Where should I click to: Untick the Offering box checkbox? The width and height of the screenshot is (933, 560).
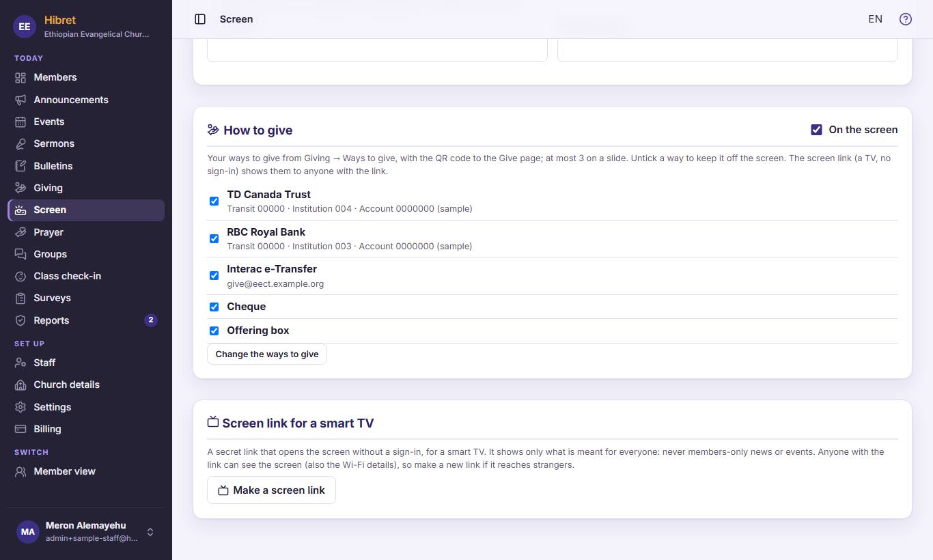click(x=214, y=331)
